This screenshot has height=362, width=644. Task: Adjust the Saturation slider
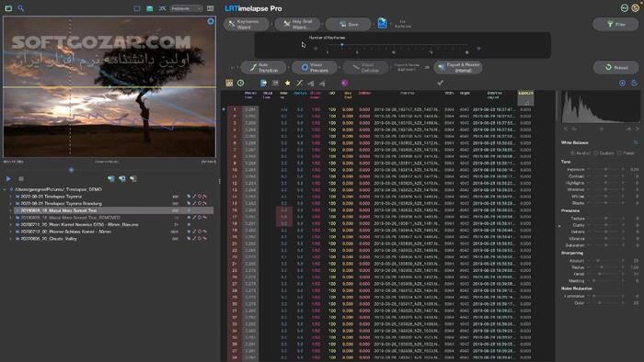[x=605, y=245]
